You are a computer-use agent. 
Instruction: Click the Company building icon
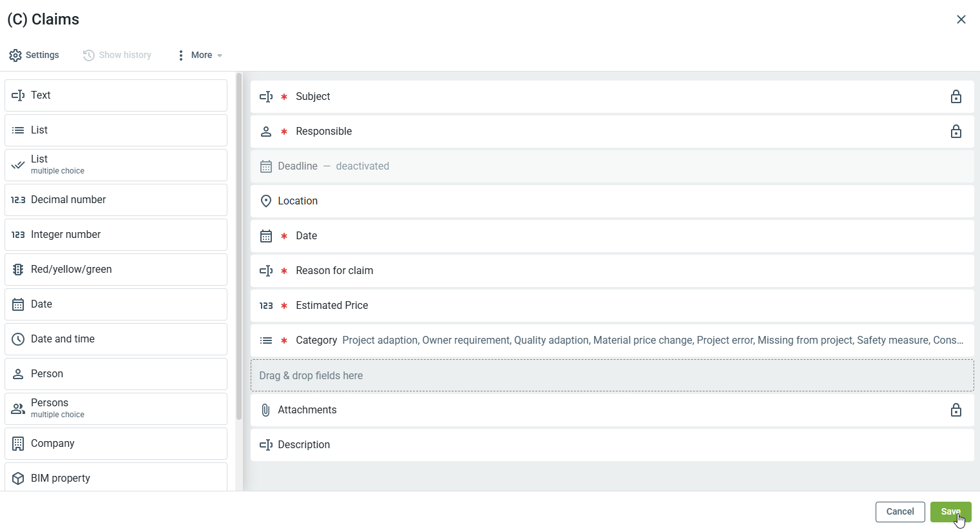[18, 444]
